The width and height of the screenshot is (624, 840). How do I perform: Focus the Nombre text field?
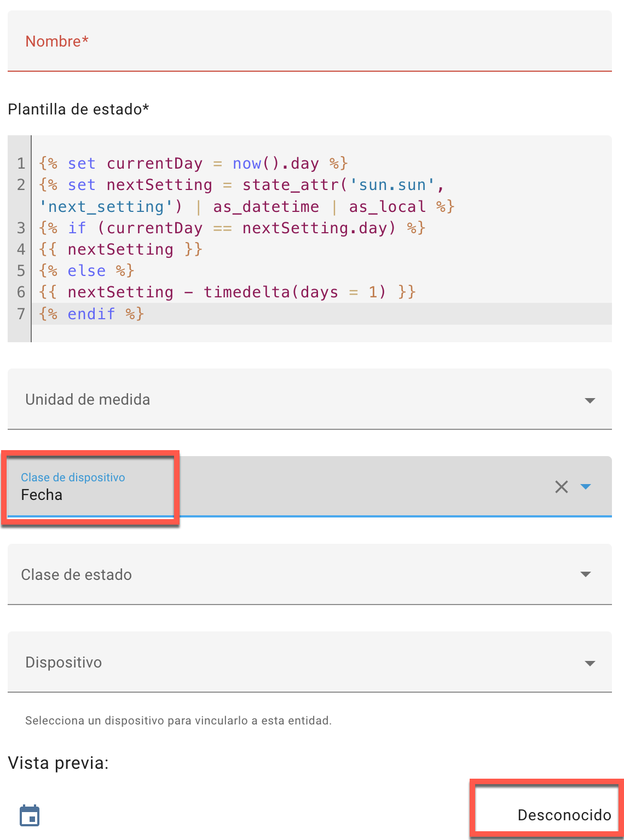[310, 41]
